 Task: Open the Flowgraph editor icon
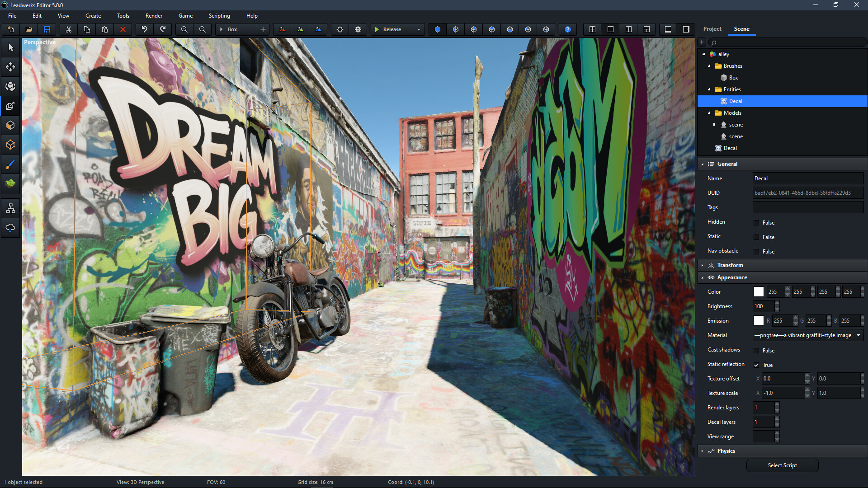pyautogui.click(x=10, y=208)
